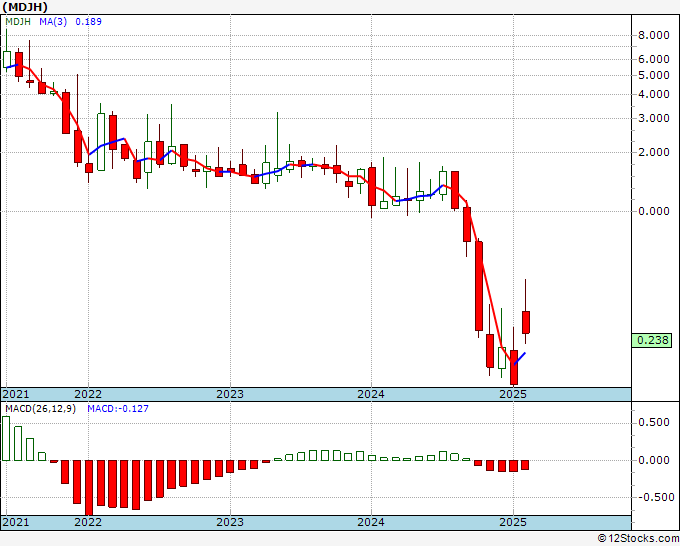
Task: Select 2023 on the MACD timeline
Action: pyautogui.click(x=230, y=522)
